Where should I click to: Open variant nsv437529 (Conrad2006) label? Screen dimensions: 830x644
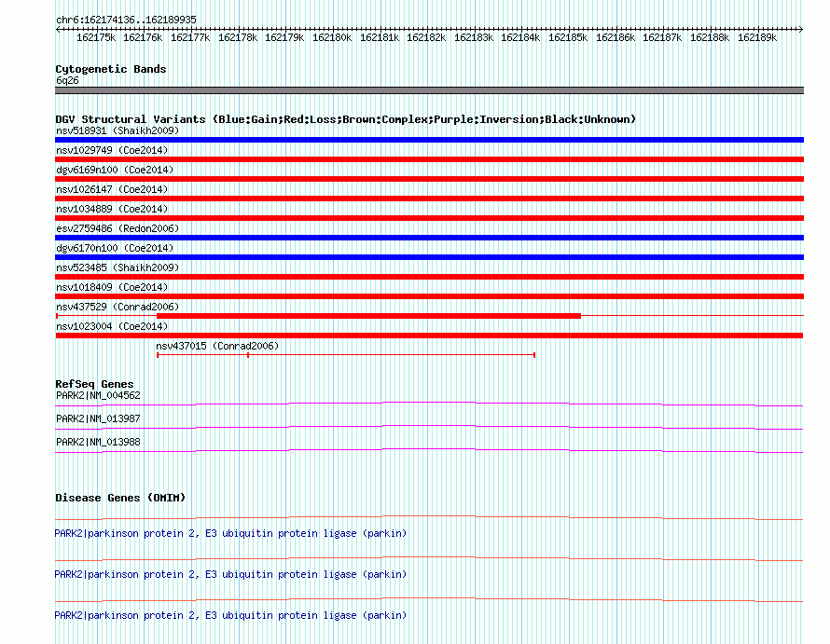(x=118, y=307)
